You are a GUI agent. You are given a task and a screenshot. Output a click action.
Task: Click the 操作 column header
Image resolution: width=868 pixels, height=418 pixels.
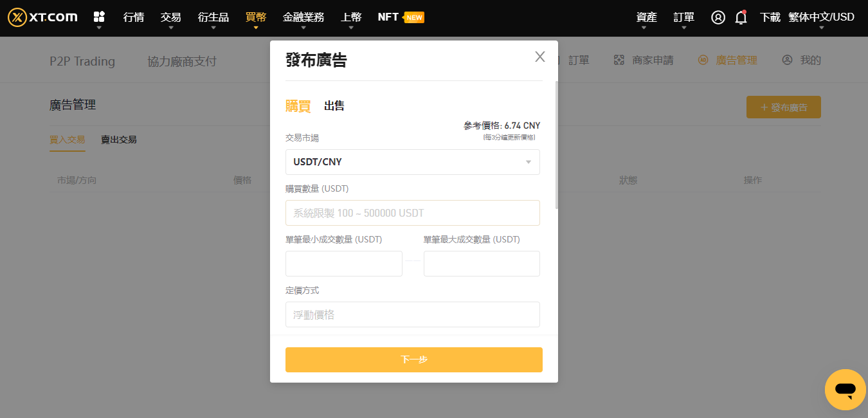753,180
